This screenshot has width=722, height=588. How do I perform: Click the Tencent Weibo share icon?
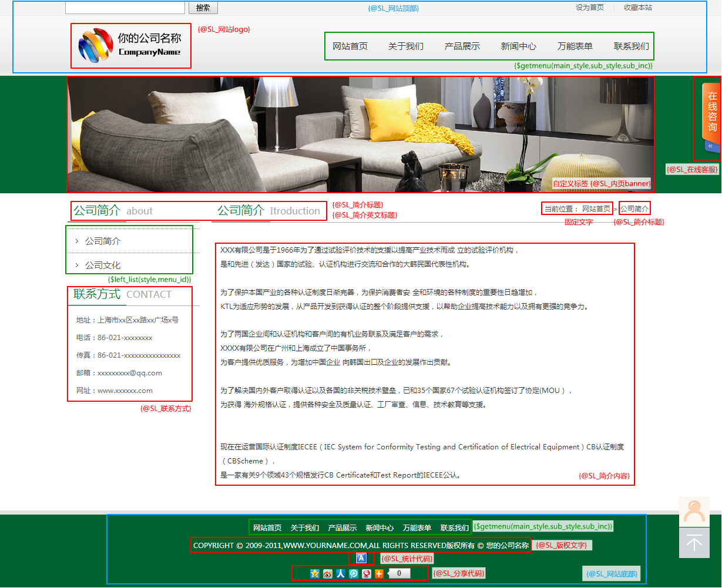coord(354,573)
